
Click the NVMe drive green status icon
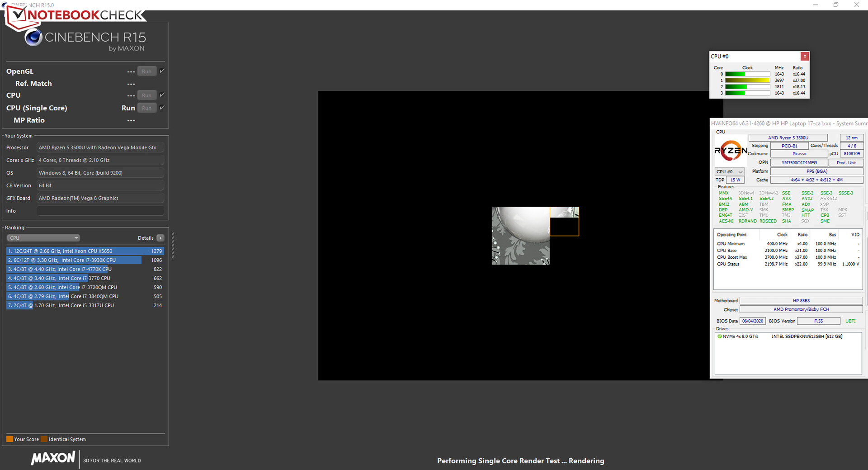coord(719,337)
